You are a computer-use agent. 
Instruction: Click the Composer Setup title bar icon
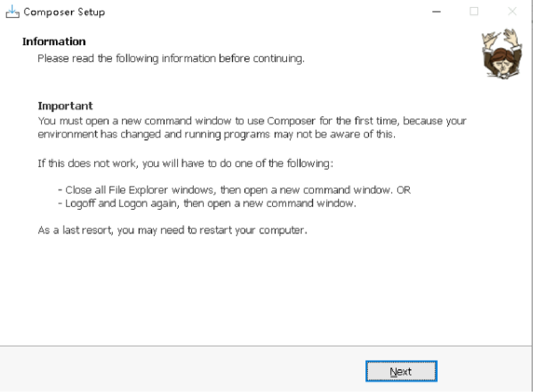tap(12, 12)
